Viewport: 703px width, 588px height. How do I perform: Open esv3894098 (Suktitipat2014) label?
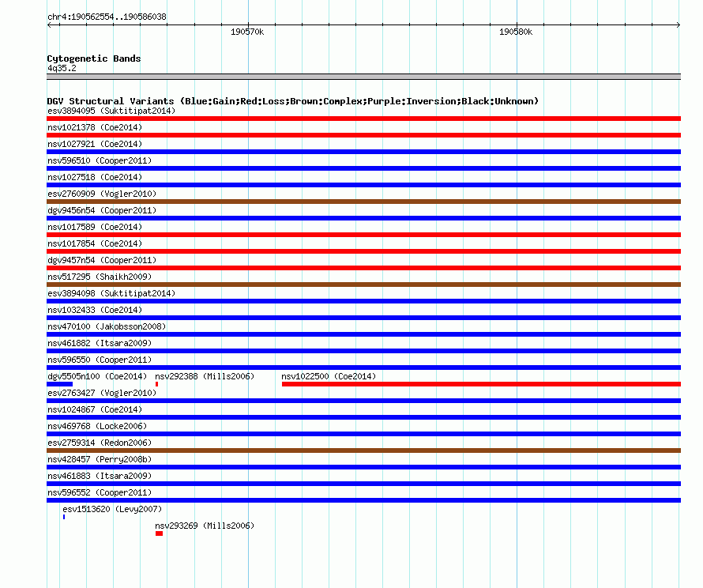pos(111,293)
